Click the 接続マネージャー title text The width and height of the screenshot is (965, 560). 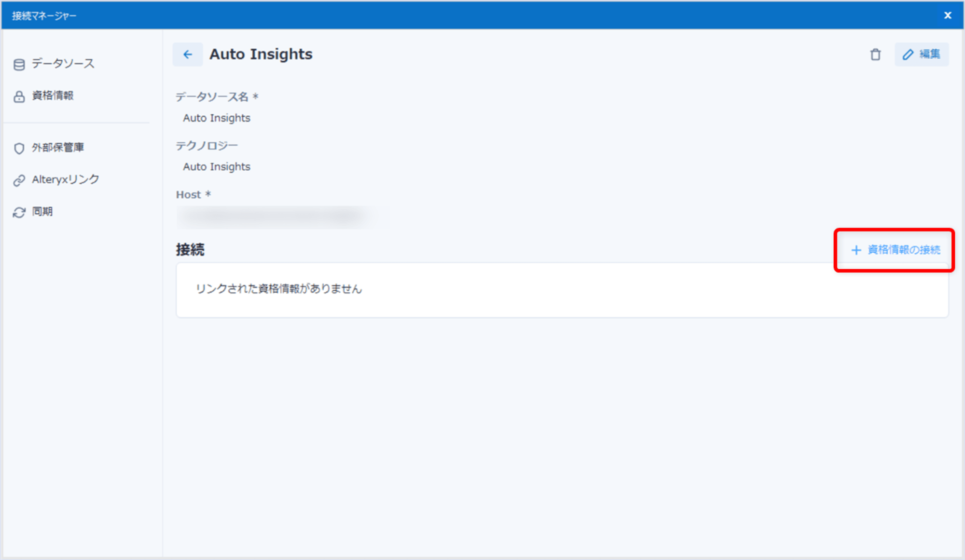click(x=44, y=16)
